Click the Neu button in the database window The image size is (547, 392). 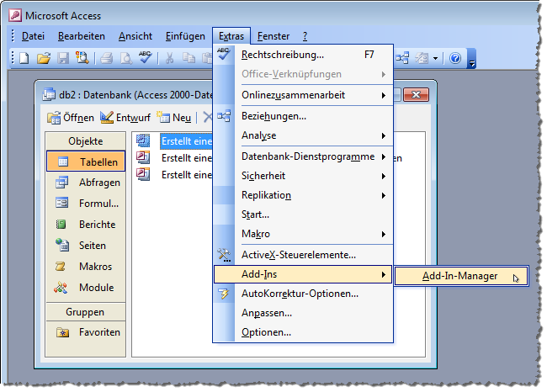coord(173,118)
